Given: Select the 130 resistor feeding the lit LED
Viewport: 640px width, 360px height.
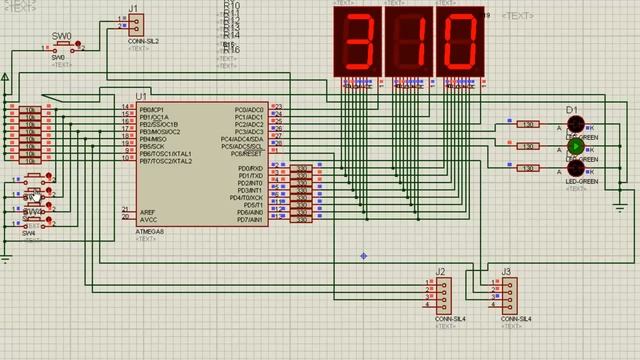Looking at the screenshot, I should click(x=528, y=146).
